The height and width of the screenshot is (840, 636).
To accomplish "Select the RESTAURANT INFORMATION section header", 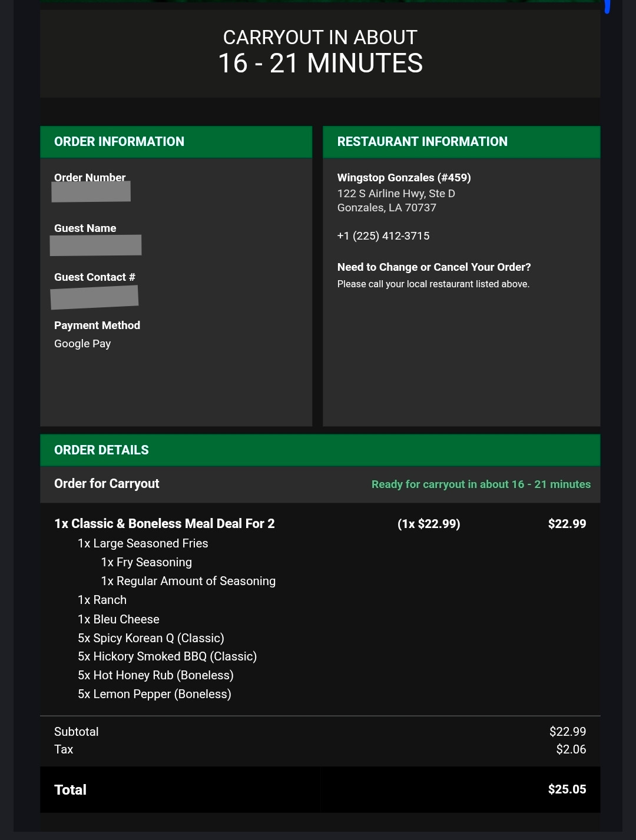I will click(x=422, y=142).
